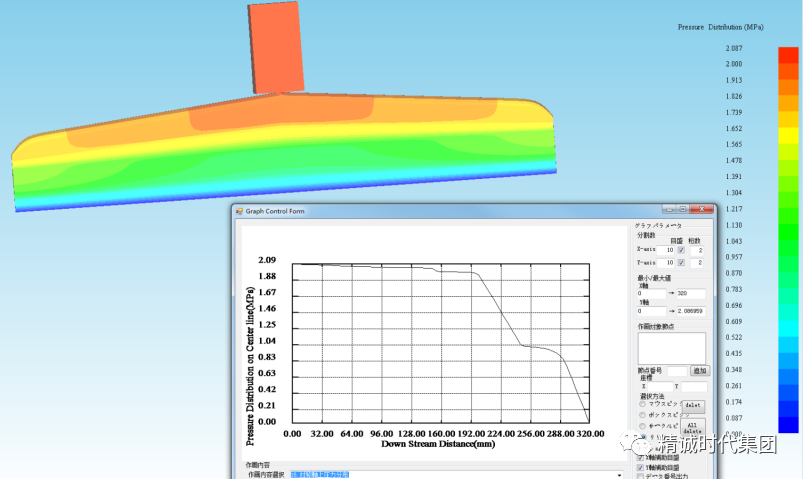Edit the X-axis division count field
This screenshot has height=479, width=803.
click(x=666, y=250)
